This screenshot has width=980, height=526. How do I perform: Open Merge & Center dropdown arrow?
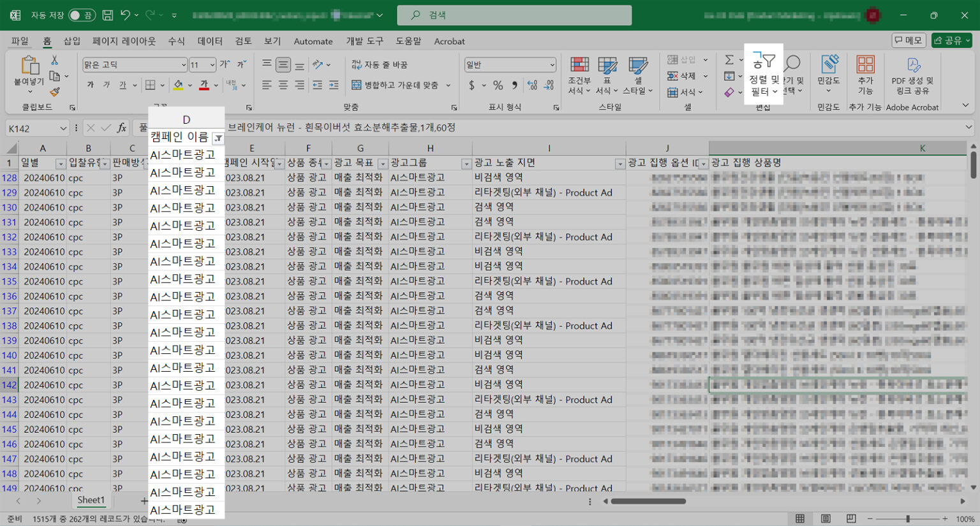pos(448,85)
